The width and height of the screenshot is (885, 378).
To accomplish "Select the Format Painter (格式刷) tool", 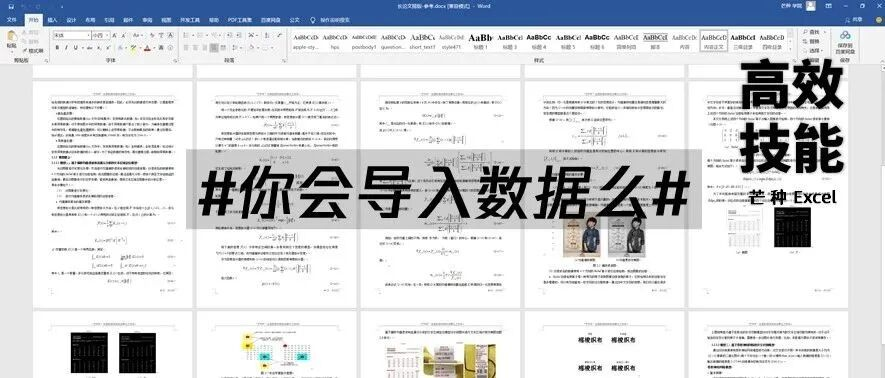I will pos(33,51).
